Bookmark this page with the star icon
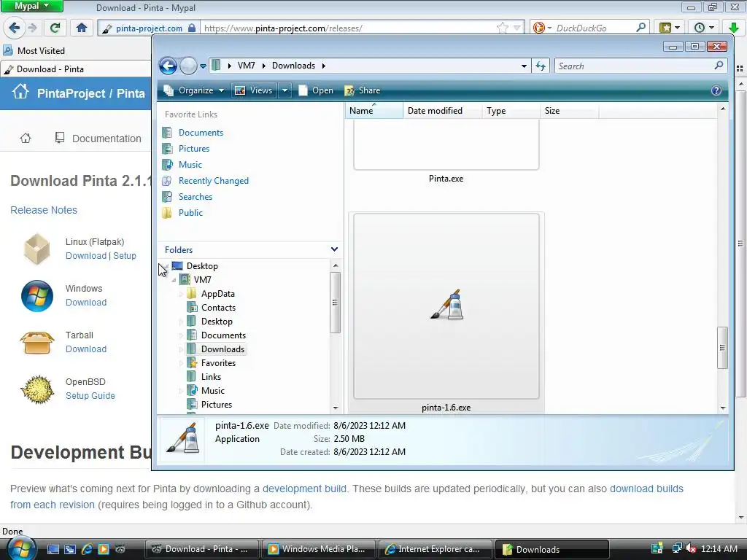Viewport: 747px width, 560px height. pos(502,28)
